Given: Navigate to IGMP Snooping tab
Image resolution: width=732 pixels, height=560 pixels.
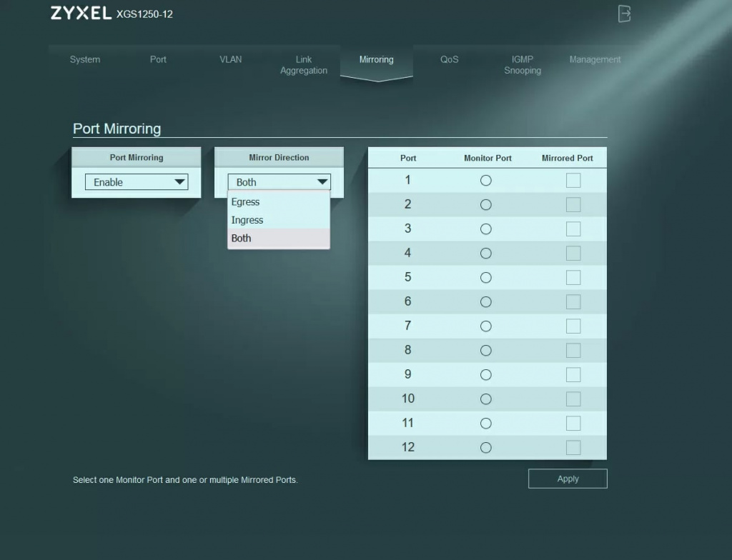Looking at the screenshot, I should pyautogui.click(x=523, y=65).
